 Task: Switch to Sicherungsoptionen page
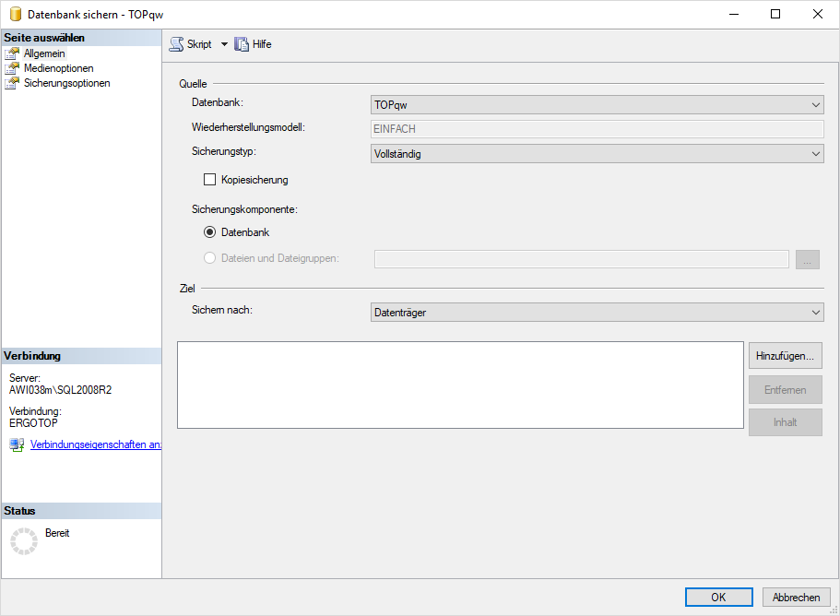66,83
